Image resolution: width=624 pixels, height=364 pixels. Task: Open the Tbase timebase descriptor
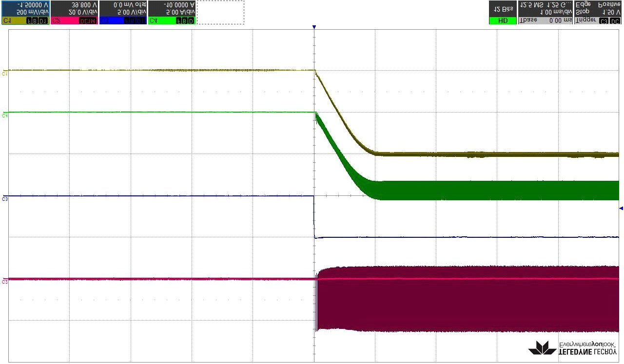545,12
